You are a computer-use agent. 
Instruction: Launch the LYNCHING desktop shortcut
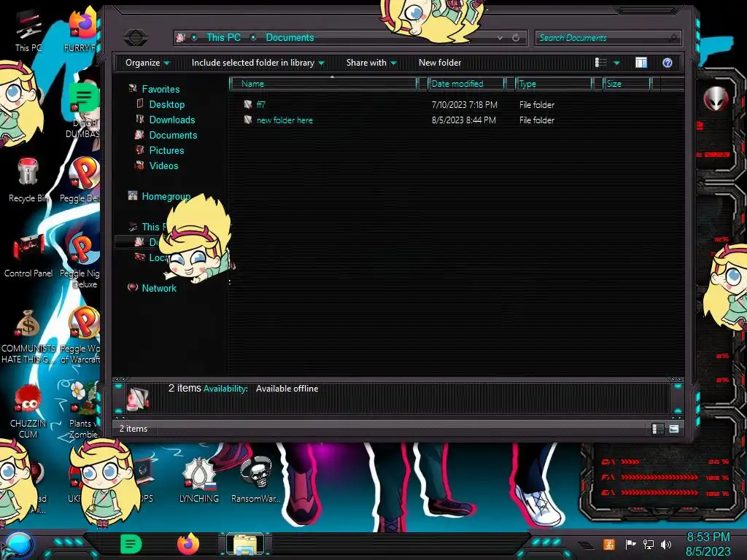click(198, 478)
